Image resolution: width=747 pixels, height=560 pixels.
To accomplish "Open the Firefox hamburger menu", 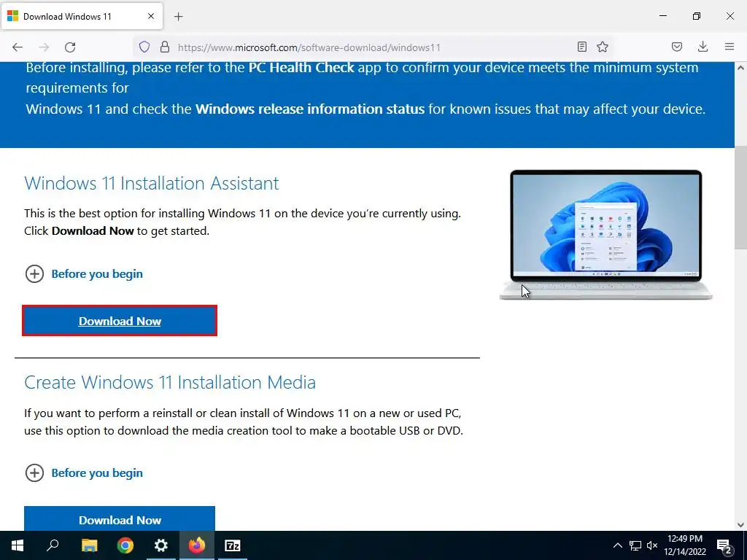I will point(729,47).
